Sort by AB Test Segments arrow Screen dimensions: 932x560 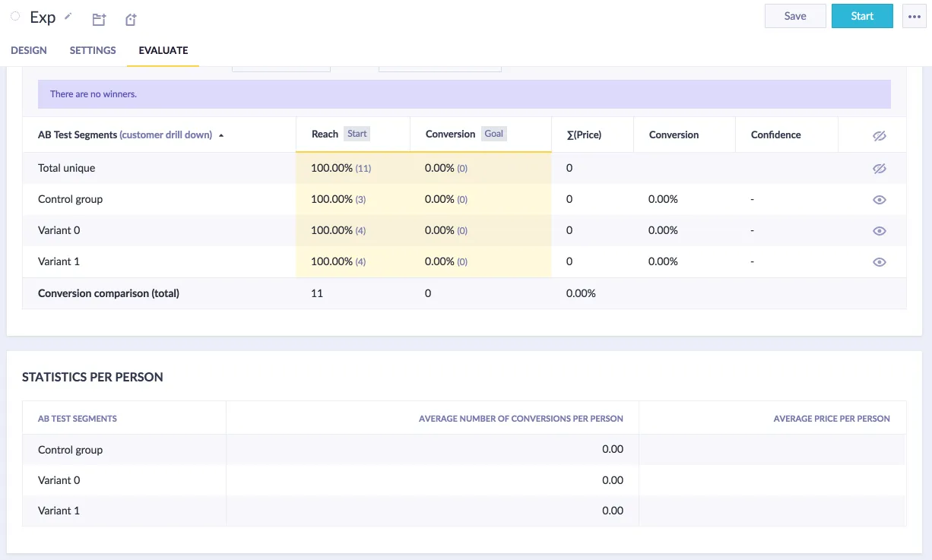pyautogui.click(x=221, y=135)
